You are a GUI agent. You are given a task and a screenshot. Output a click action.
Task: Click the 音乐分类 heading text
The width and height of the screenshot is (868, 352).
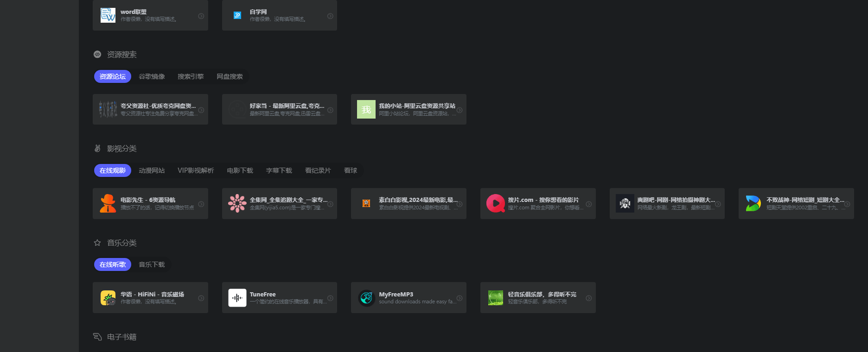[x=121, y=243]
